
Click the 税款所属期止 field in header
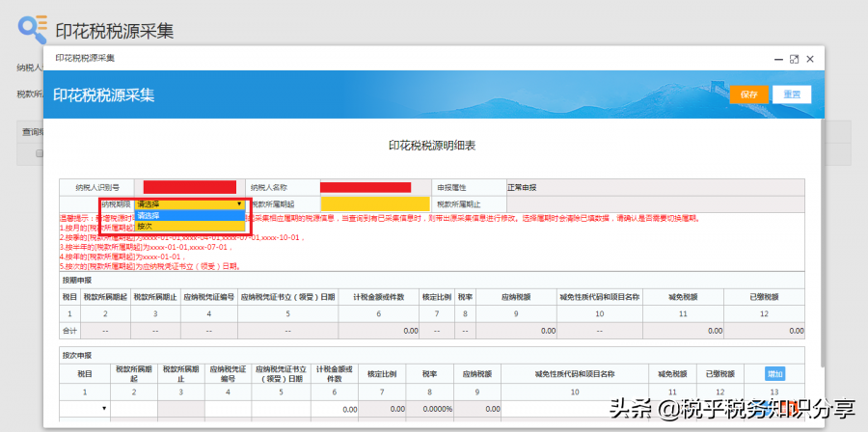656,203
